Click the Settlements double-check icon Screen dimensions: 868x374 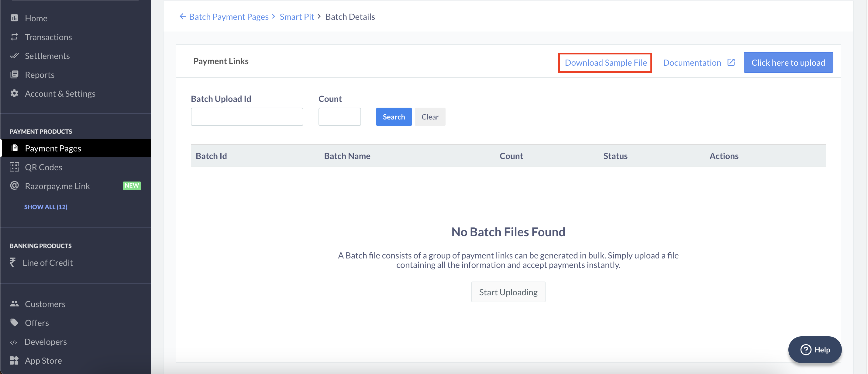click(x=14, y=56)
